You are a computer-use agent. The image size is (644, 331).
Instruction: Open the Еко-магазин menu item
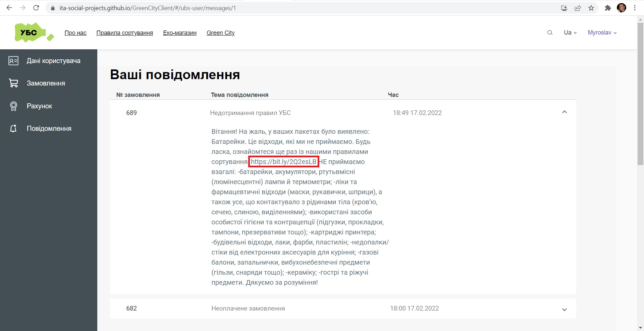point(180,33)
